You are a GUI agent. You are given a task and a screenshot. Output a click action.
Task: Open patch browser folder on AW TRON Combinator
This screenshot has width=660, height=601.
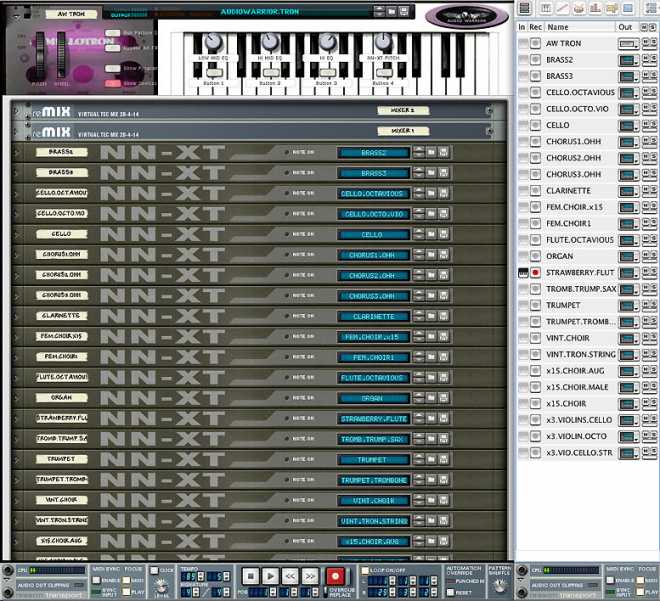click(391, 11)
